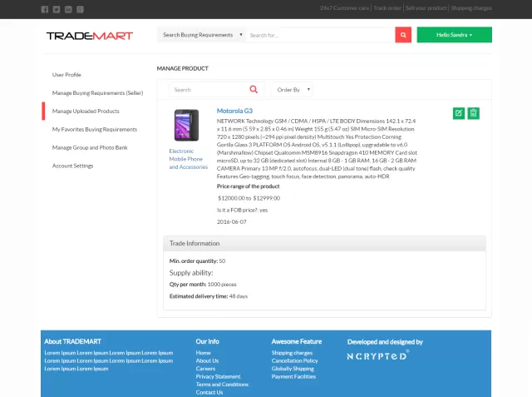Image resolution: width=532 pixels, height=397 pixels.
Task: Open the Search Buying Requirements dropdown
Action: coord(202,35)
